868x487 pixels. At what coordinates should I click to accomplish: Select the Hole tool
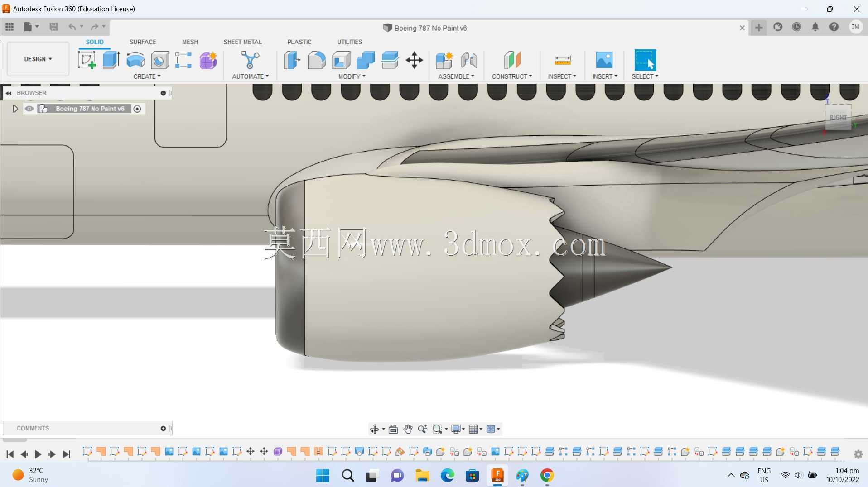(x=159, y=60)
